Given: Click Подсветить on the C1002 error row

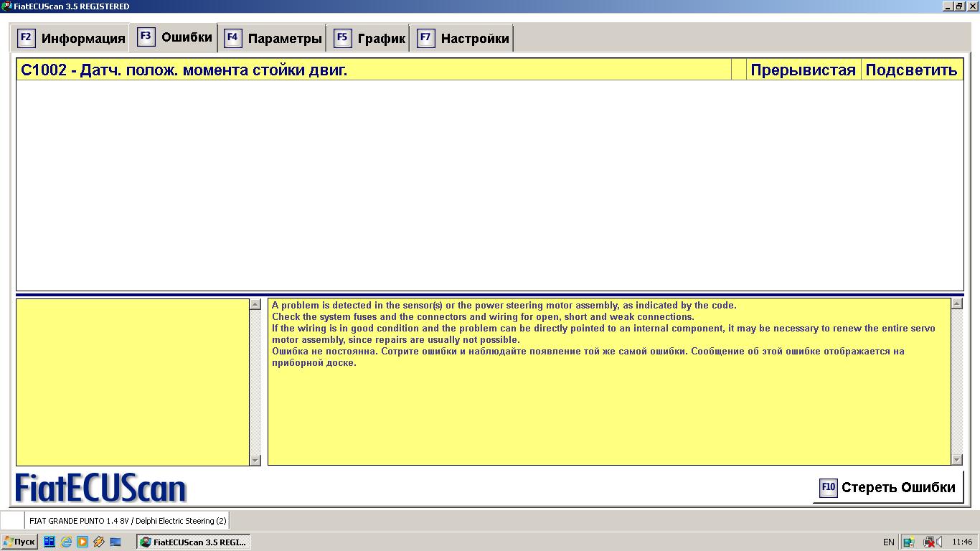Looking at the screenshot, I should (911, 70).
